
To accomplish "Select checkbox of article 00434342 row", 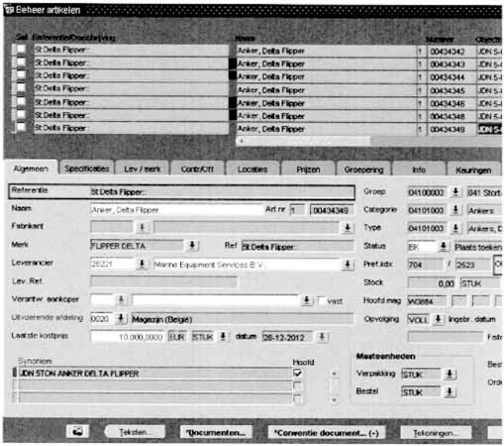I will point(21,50).
